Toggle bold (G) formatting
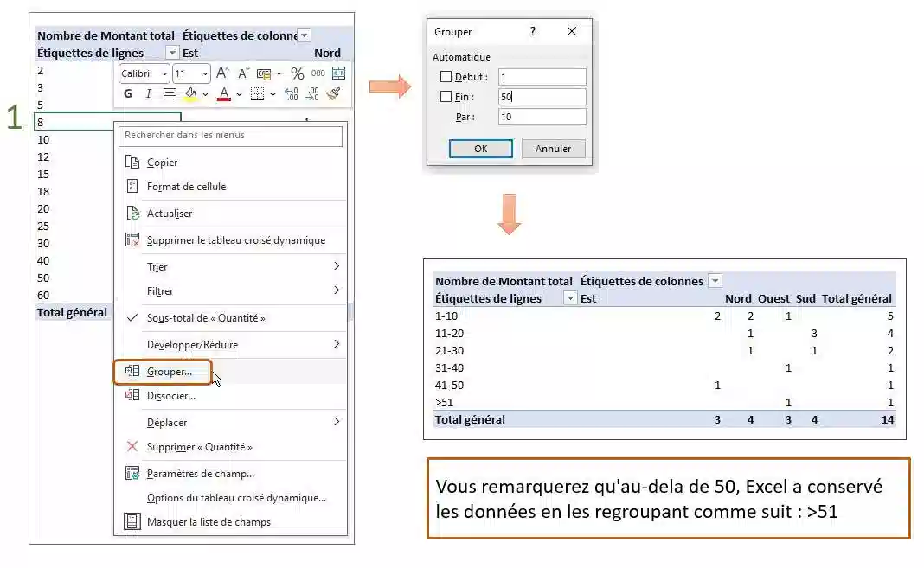 click(128, 93)
